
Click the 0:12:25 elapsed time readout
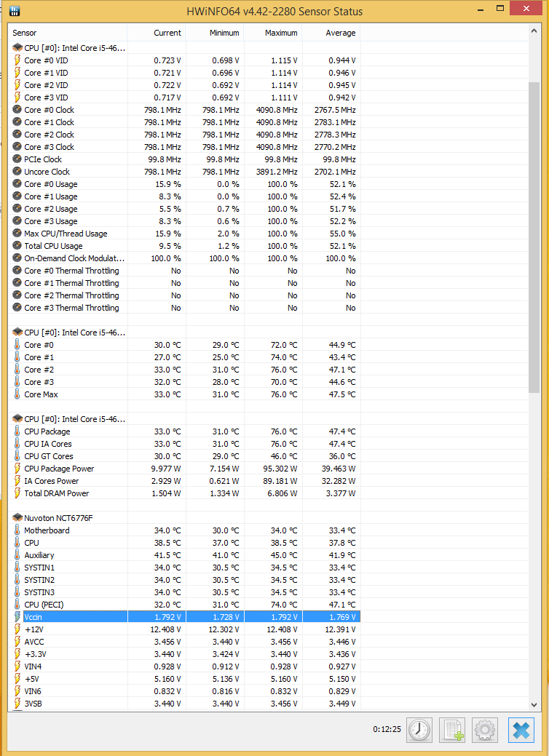[387, 729]
